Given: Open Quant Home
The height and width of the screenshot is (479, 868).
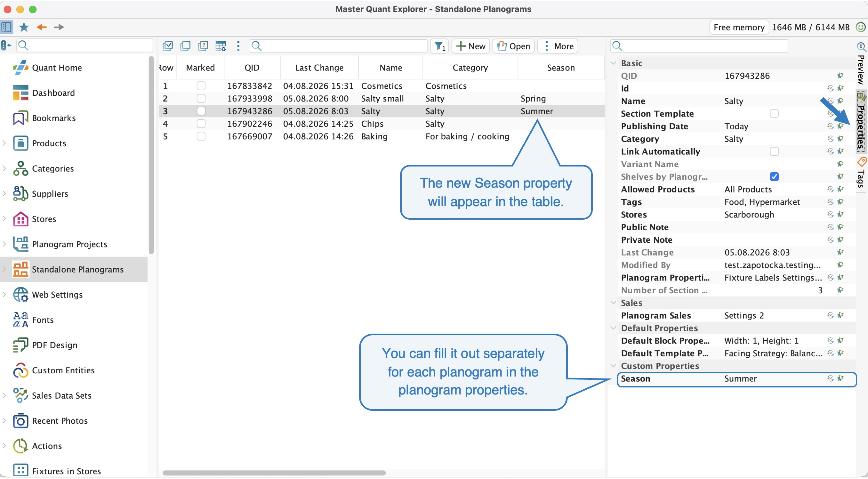Looking at the screenshot, I should point(57,68).
